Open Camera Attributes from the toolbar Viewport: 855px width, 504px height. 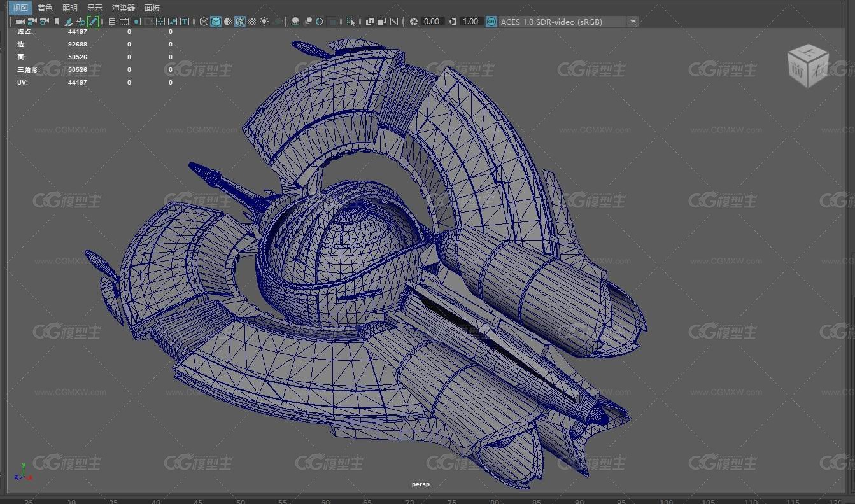click(44, 22)
